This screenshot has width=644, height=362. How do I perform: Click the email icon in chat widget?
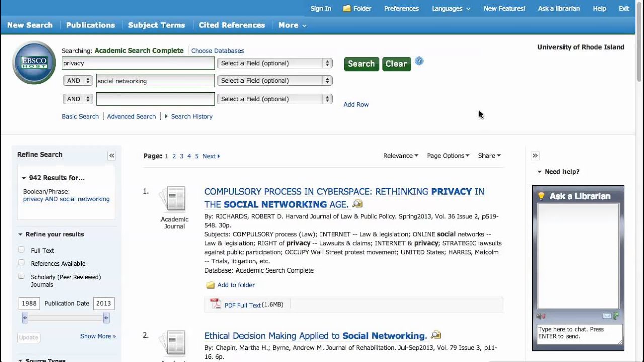607,316
